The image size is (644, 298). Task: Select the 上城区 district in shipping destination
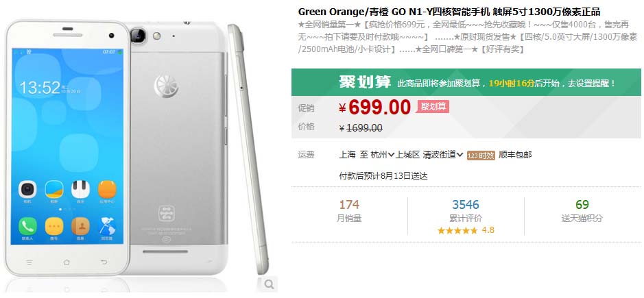408,155
